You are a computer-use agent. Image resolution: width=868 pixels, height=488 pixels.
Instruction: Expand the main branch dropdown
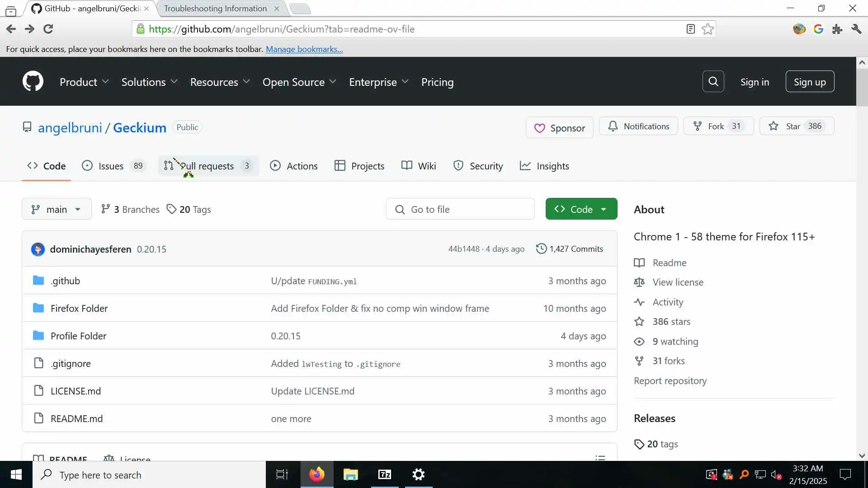pyautogui.click(x=57, y=209)
